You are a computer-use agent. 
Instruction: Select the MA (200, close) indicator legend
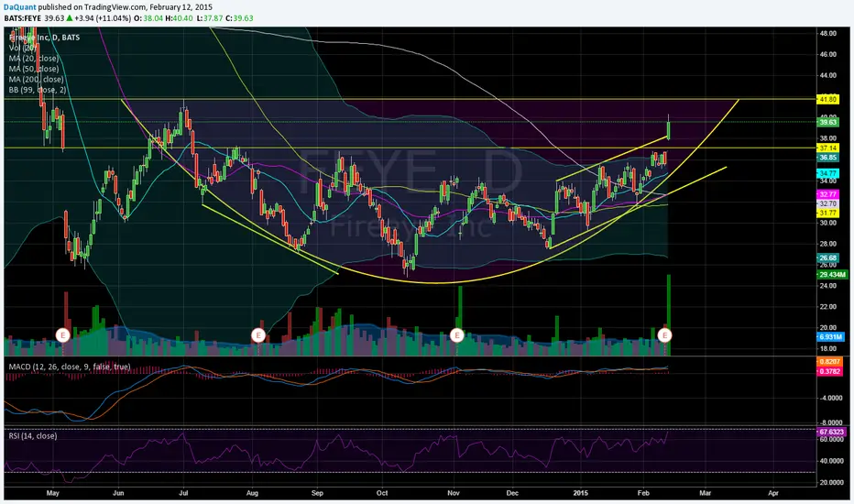[36, 79]
